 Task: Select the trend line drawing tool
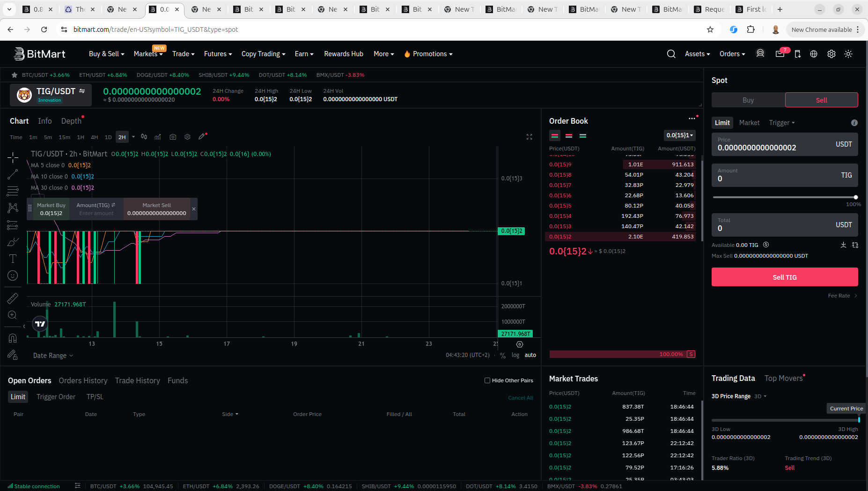pos(13,174)
